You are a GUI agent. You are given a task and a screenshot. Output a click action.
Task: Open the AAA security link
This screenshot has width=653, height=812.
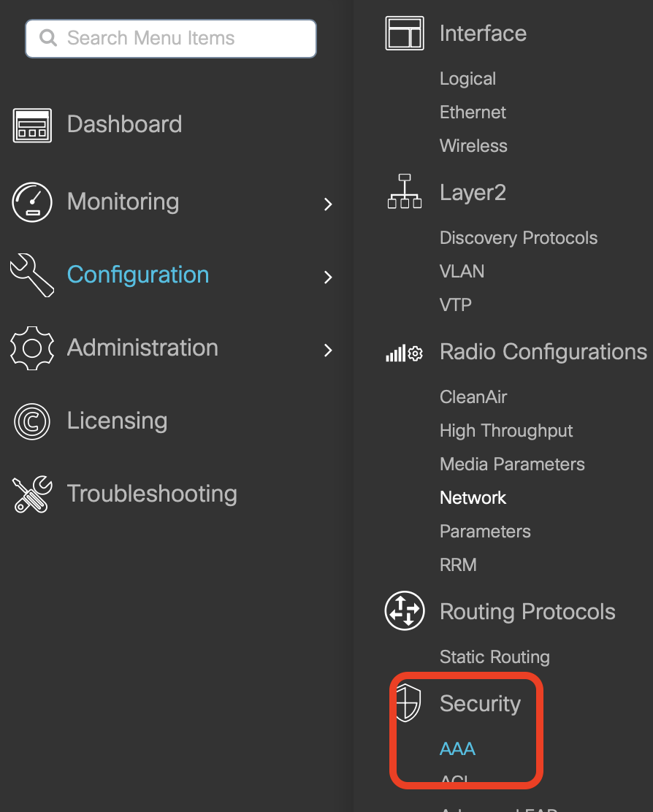[x=457, y=748]
